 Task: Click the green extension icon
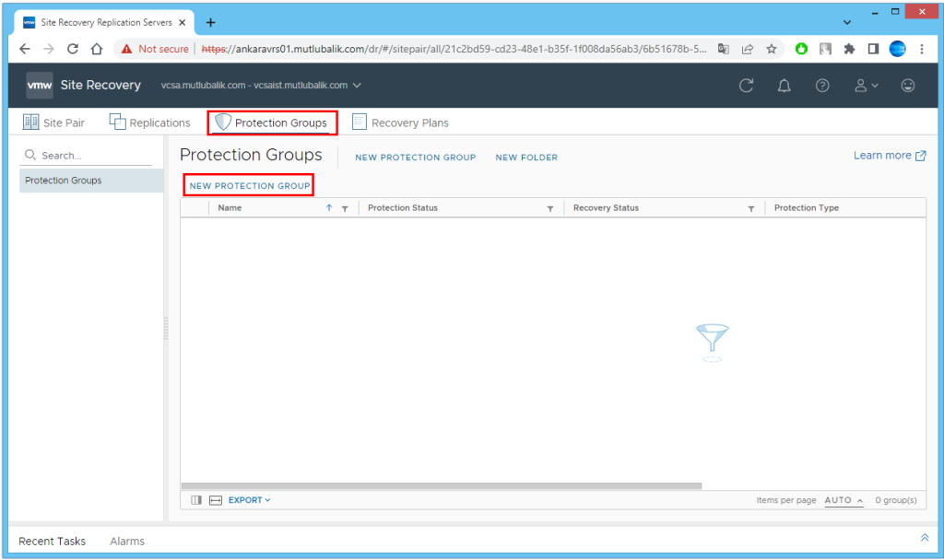click(x=801, y=49)
